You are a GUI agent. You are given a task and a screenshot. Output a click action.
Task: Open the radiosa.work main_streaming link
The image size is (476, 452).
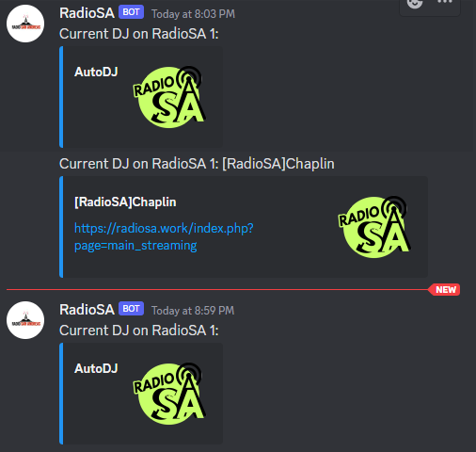coord(164,236)
